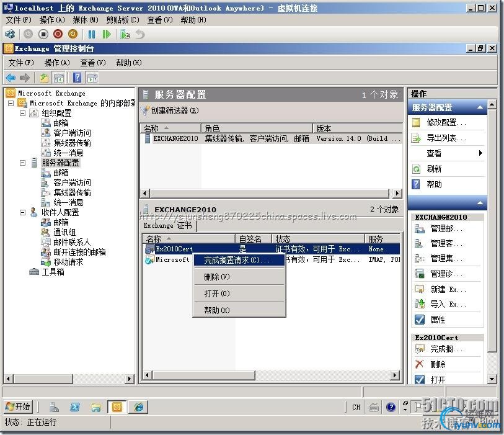Select 通讯组 under 收件人配置
Viewport: 504px width, 435px height.
[64, 232]
